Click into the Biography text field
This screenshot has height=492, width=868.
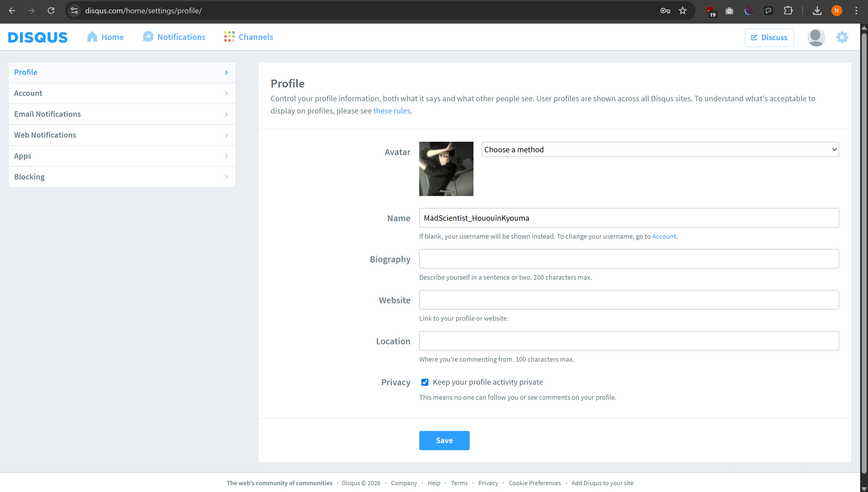(x=629, y=259)
